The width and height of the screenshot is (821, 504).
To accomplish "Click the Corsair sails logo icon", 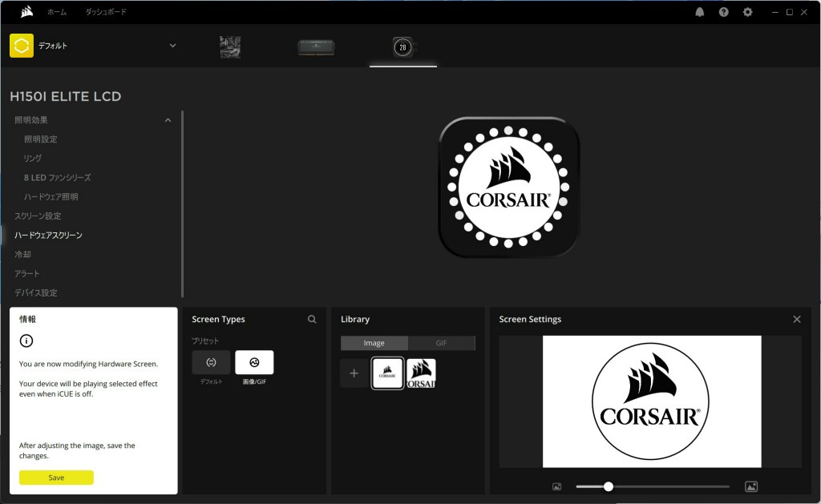I will pyautogui.click(x=26, y=12).
